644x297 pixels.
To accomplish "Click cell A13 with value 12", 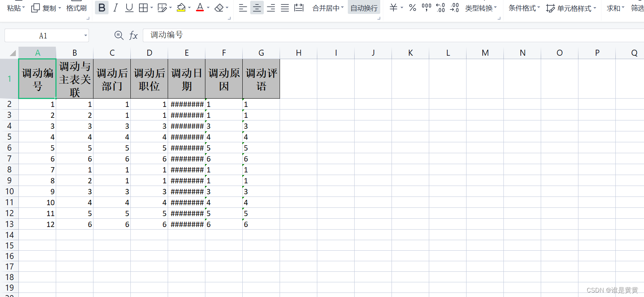I will [37, 224].
